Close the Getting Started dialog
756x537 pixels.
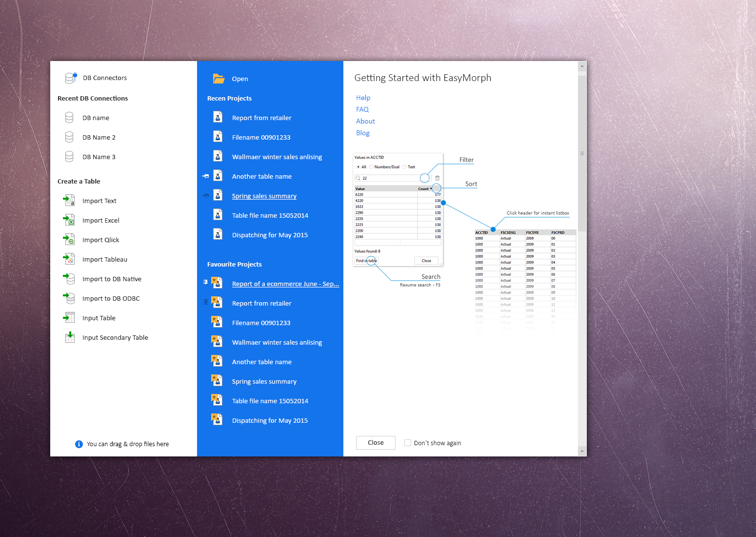(x=376, y=443)
